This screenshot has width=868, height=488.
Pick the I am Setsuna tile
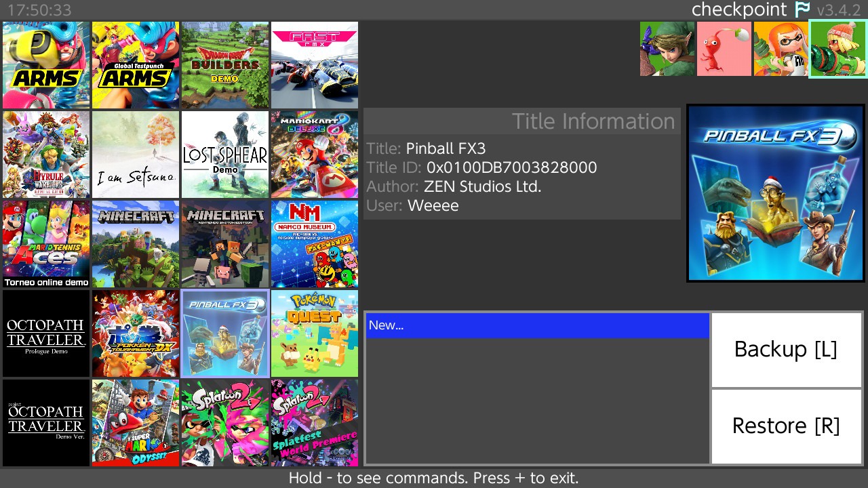[x=136, y=155]
